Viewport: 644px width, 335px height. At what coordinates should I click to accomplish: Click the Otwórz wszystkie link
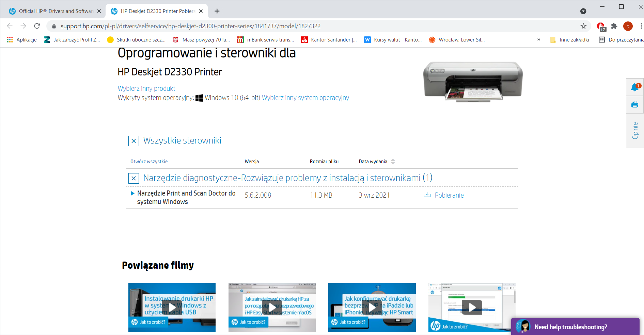click(x=149, y=162)
